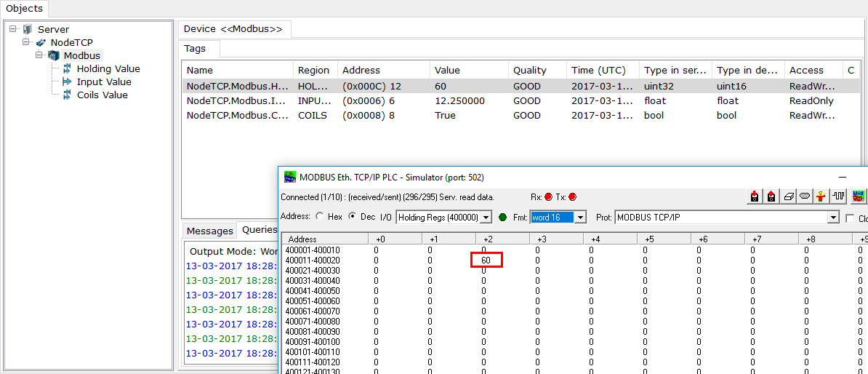Click the eraser icon to zero registers
This screenshot has height=374, width=868.
(x=789, y=196)
